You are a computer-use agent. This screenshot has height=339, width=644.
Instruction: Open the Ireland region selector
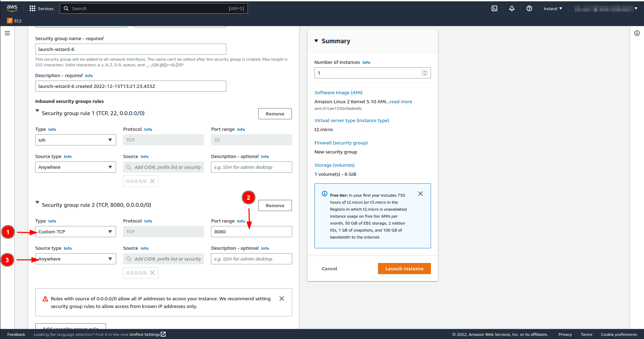point(553,8)
